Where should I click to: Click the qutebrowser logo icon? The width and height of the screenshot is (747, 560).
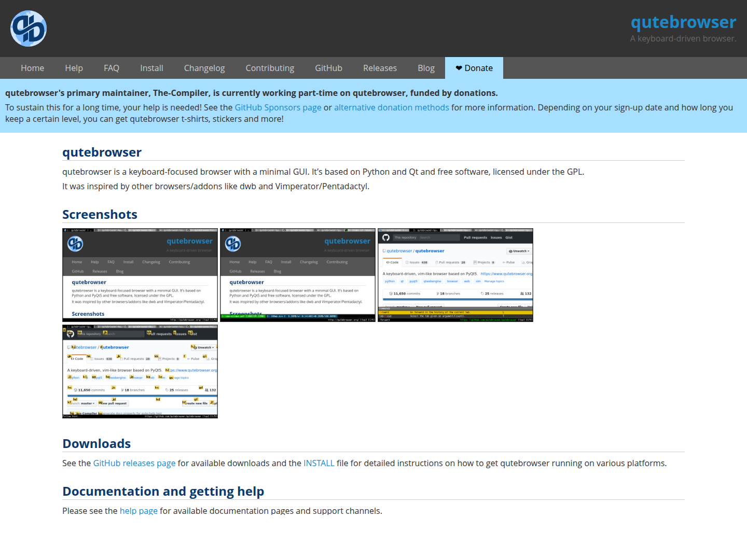coord(29,29)
